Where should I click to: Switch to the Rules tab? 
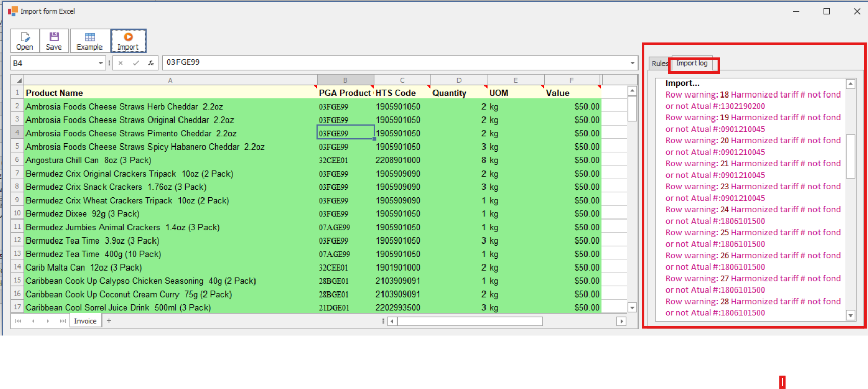659,63
